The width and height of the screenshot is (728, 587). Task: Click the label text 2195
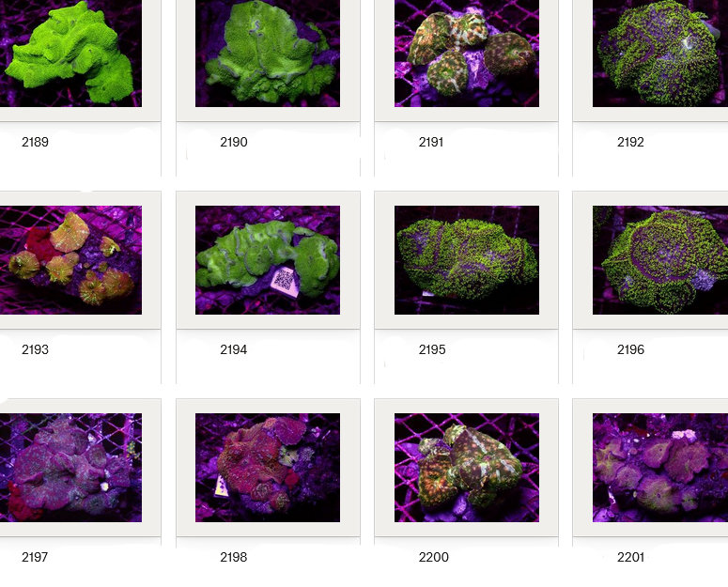coord(432,349)
